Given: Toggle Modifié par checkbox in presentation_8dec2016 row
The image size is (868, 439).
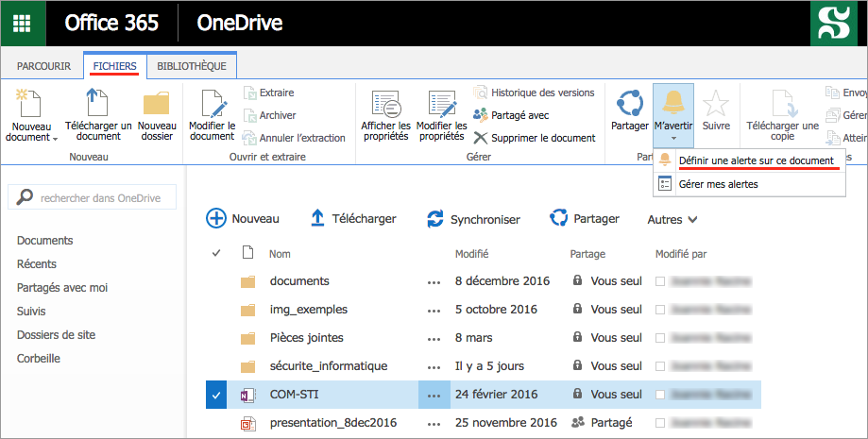Looking at the screenshot, I should [660, 422].
